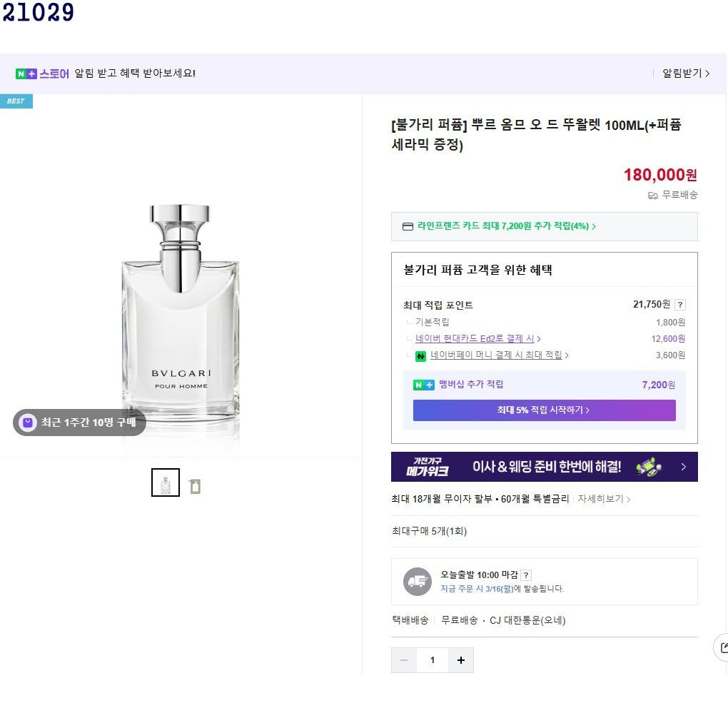Expand 라인프렌즈 카드 extra points details
Screen dimensions: 728x728
click(507, 226)
